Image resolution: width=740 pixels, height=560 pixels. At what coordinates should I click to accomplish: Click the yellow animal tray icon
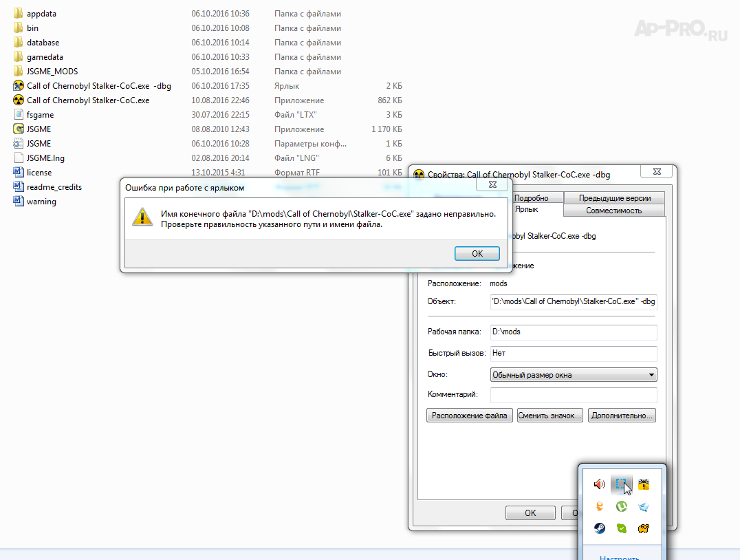click(643, 528)
